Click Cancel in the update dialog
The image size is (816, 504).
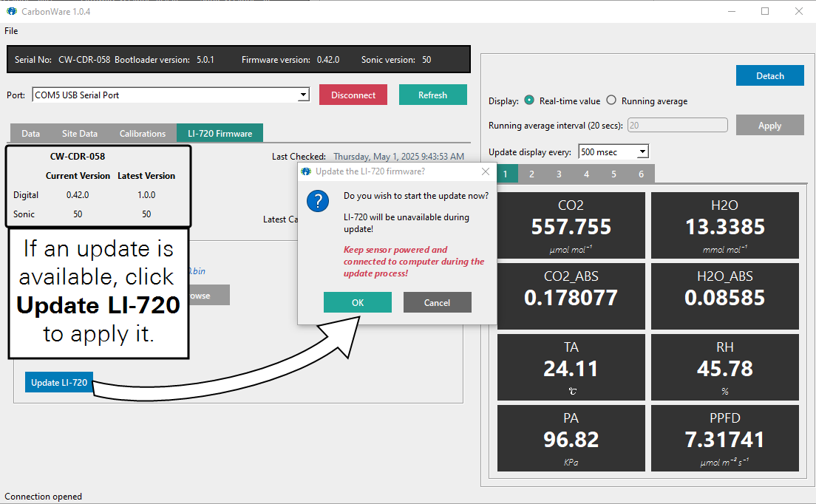437,302
